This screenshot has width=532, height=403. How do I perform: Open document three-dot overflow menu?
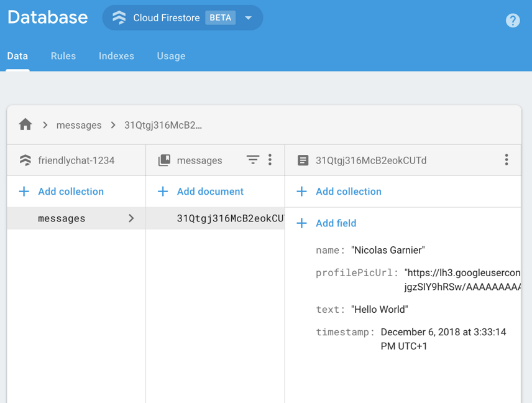point(506,160)
